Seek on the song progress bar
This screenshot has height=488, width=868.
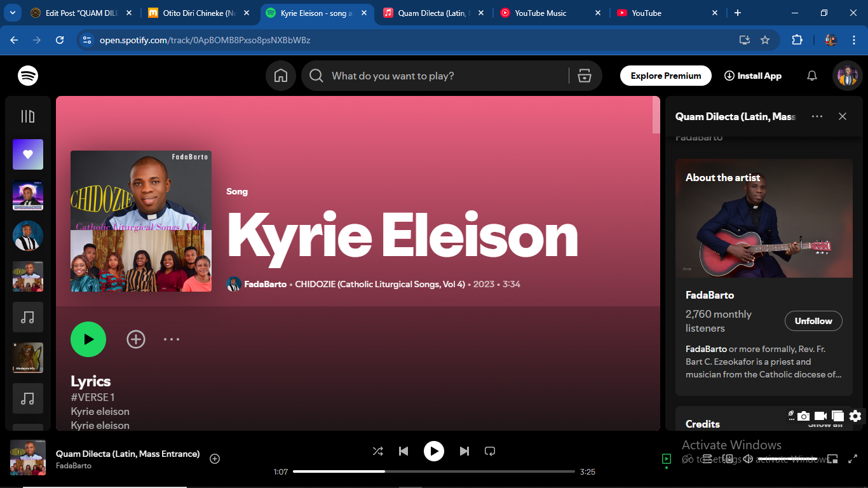pyautogui.click(x=434, y=471)
